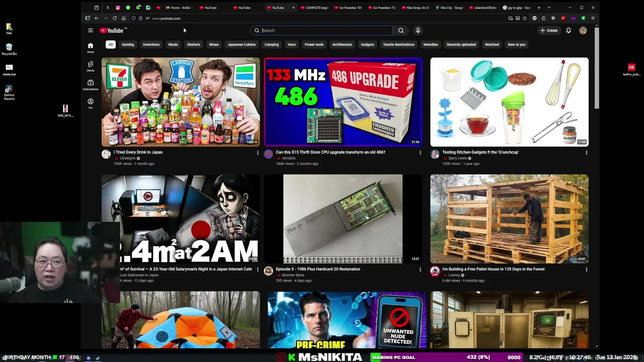
Task: Open Shorts from the sidebar
Action: pos(91,66)
